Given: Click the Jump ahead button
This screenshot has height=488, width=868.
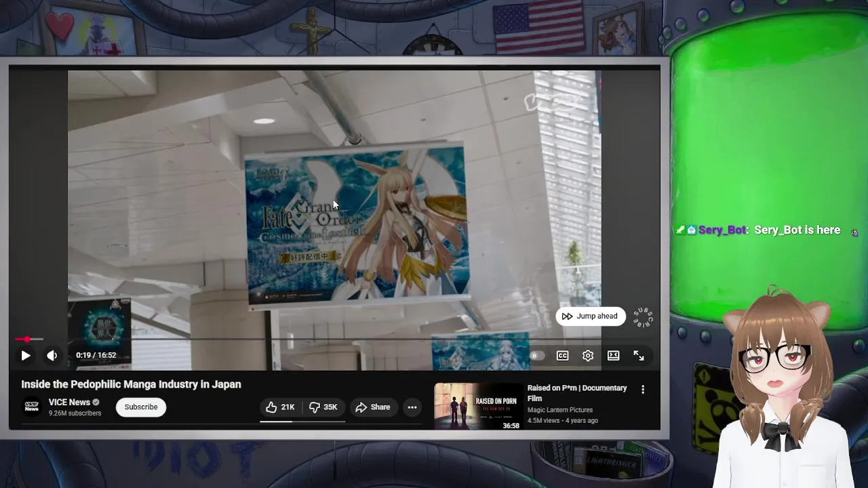Looking at the screenshot, I should point(590,316).
